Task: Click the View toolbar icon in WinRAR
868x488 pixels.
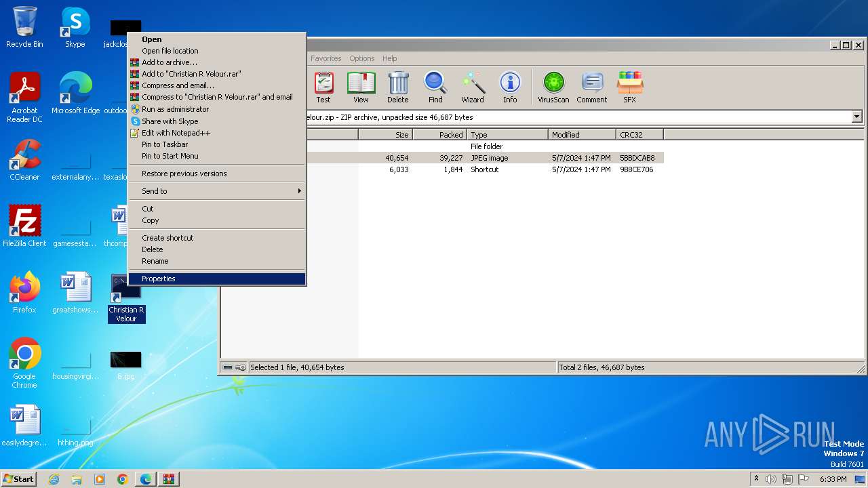Action: (x=361, y=87)
